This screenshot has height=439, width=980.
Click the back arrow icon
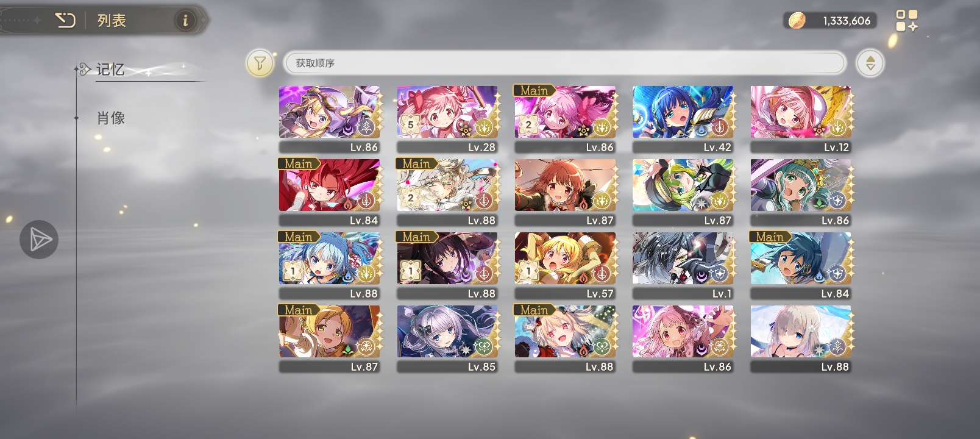65,21
